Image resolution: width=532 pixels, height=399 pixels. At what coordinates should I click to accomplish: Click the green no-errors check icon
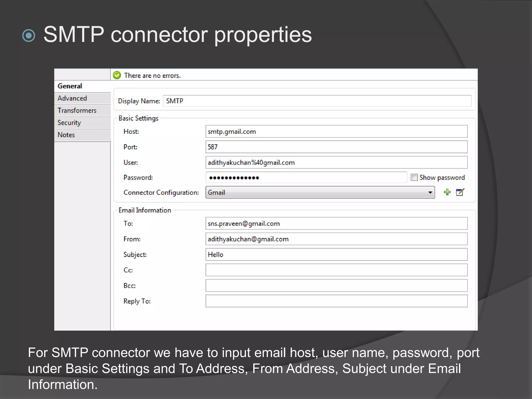pos(117,75)
